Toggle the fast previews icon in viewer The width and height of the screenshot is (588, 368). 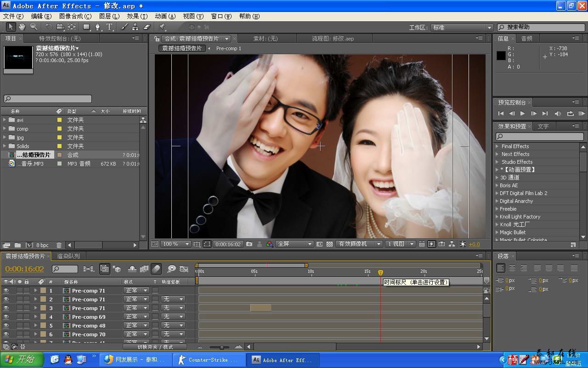pyautogui.click(x=431, y=244)
